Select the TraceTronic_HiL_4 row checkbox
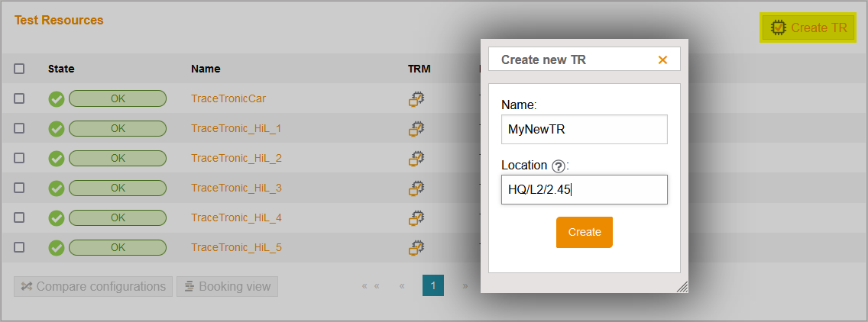868x322 pixels. click(19, 217)
